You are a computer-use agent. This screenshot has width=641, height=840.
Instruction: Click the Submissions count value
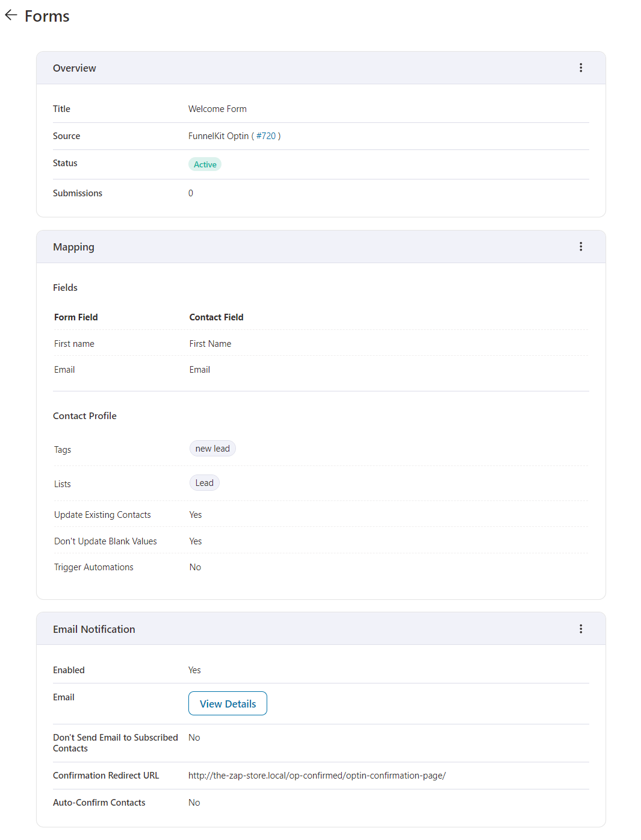(191, 193)
